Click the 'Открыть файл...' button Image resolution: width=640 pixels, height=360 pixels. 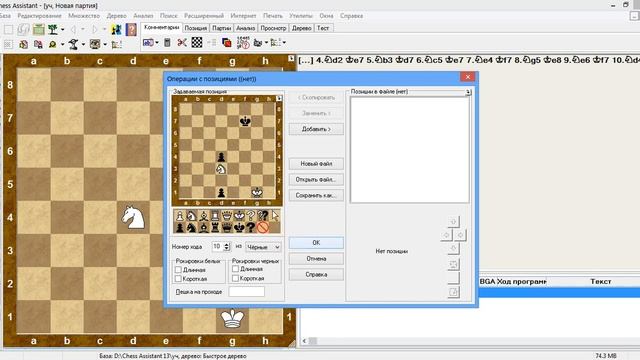click(x=316, y=180)
